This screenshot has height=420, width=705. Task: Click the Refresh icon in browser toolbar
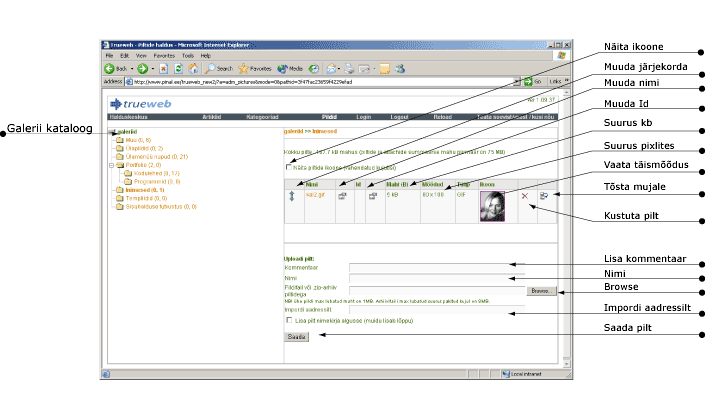click(178, 68)
